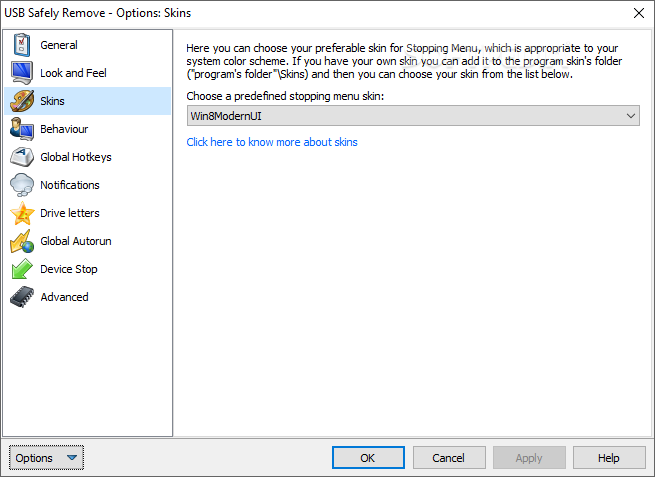655x477 pixels.
Task: Click the Look and Feel monitor icon
Action: coord(22,73)
